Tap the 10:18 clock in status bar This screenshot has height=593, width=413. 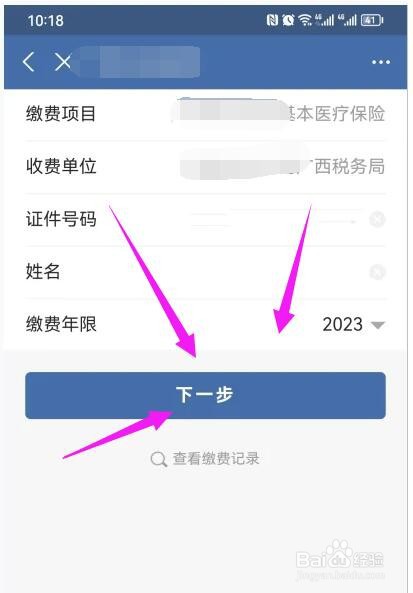tap(45, 20)
